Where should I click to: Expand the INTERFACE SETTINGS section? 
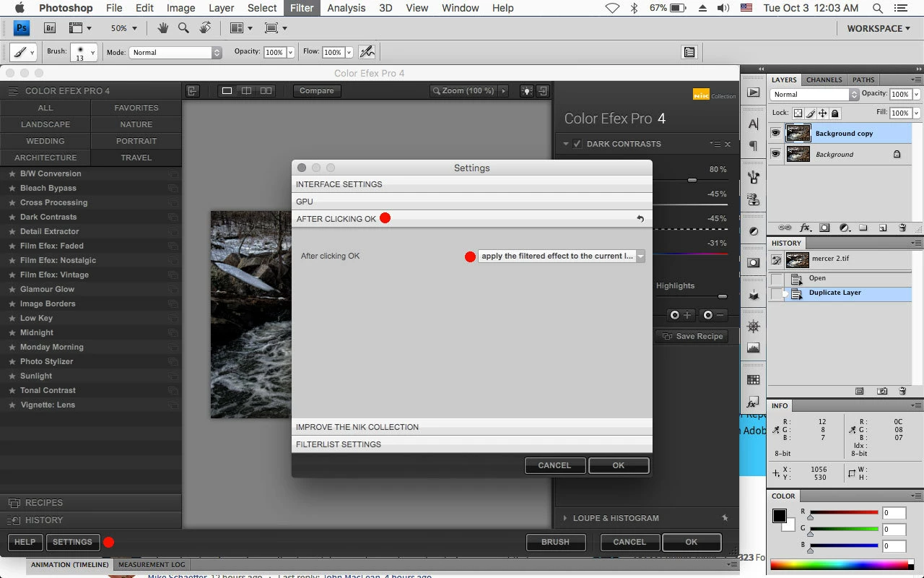pyautogui.click(x=471, y=184)
